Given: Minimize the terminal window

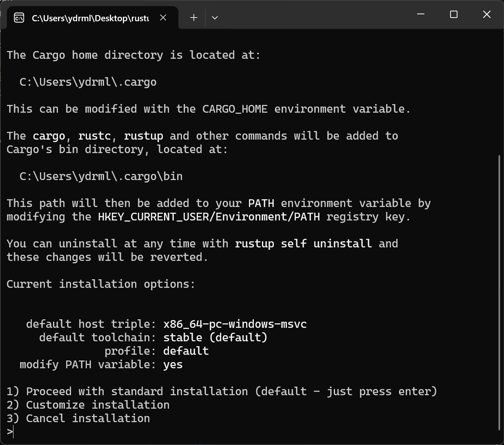Looking at the screenshot, I should [420, 14].
